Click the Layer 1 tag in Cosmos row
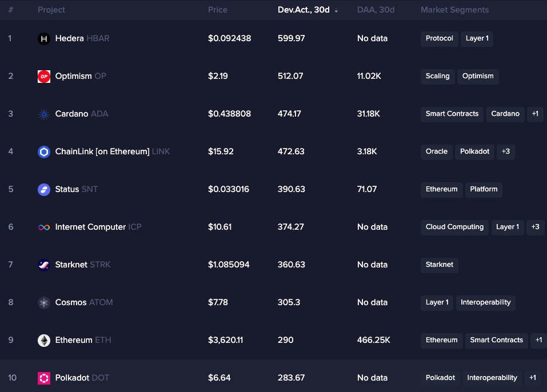Viewport: 547px width, 392px height. [437, 302]
